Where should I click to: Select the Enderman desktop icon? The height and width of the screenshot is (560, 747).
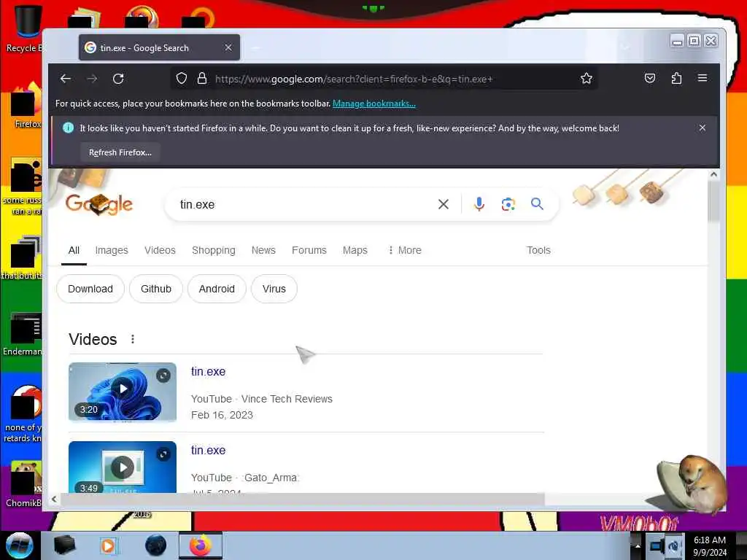[x=23, y=334]
